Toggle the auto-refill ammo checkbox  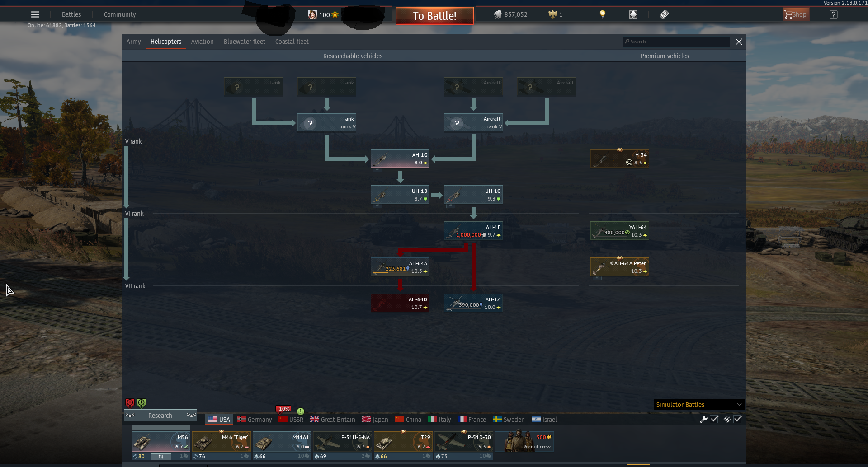738,419
